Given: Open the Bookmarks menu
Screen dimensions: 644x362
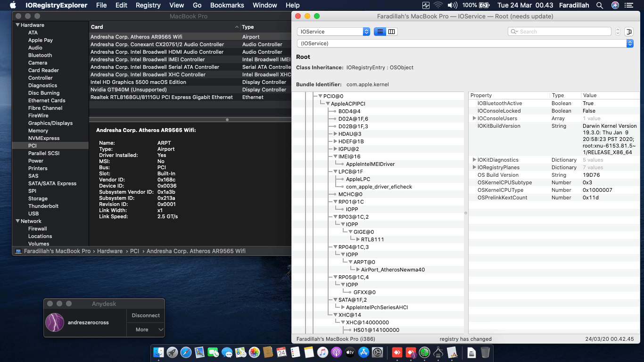Looking at the screenshot, I should coord(227,5).
